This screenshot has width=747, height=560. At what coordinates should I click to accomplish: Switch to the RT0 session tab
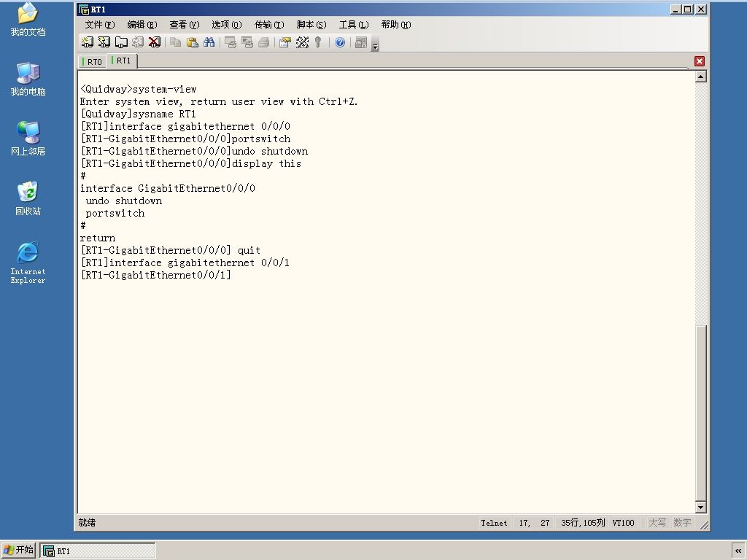93,62
